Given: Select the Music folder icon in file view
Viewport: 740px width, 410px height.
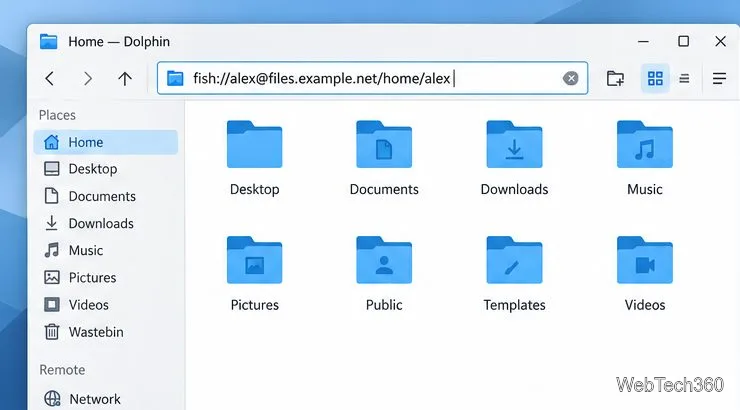Looking at the screenshot, I should pos(645,144).
